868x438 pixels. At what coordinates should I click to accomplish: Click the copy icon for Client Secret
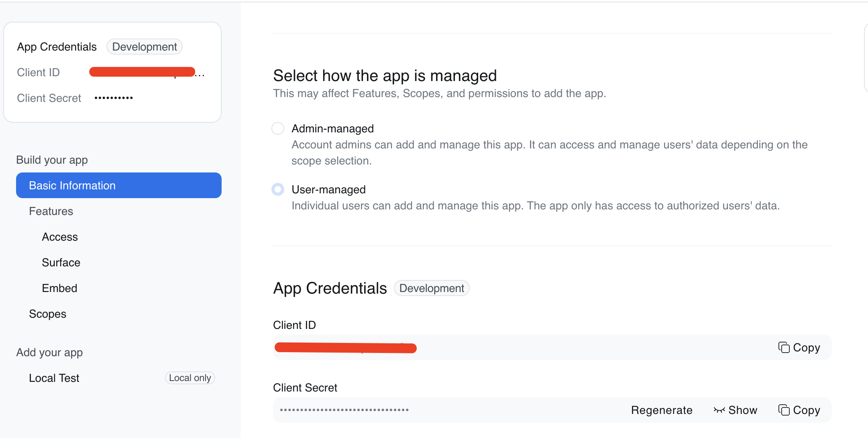tap(784, 410)
